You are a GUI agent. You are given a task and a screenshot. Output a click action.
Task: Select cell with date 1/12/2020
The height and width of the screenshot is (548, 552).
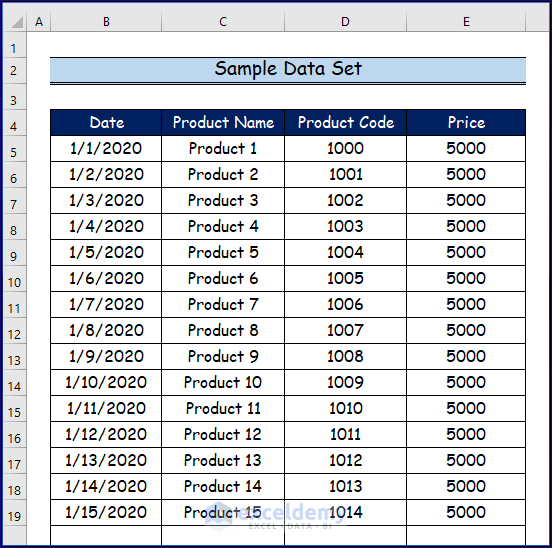click(106, 435)
